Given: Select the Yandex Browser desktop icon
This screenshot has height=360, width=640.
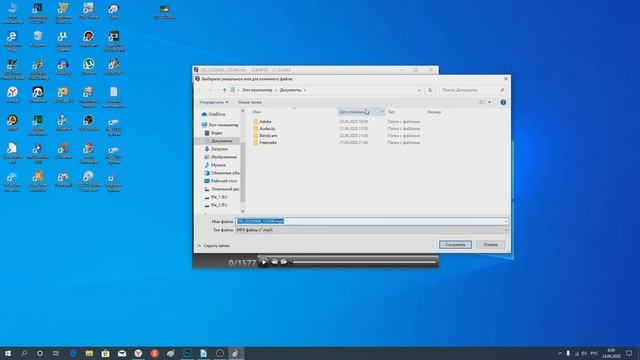Looking at the screenshot, I should (x=12, y=95).
